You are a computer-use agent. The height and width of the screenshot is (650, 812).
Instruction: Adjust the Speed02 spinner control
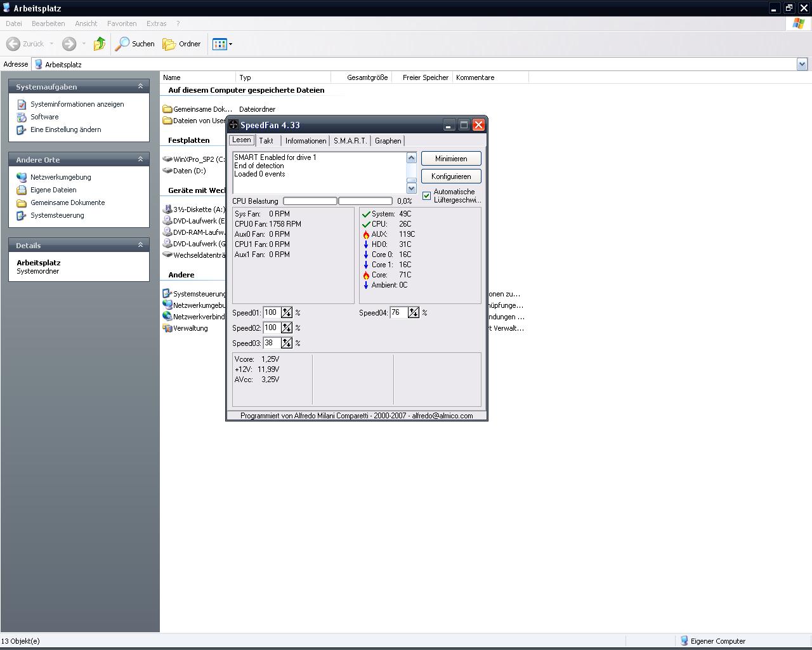[x=287, y=328]
